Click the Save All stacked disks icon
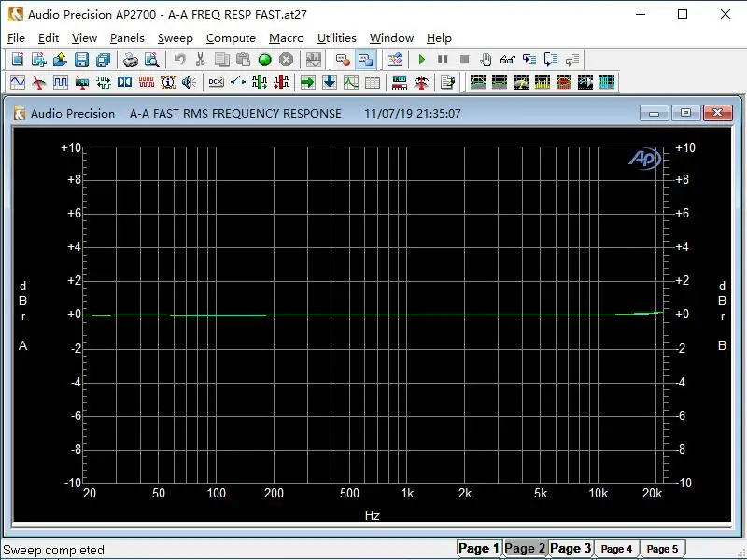This screenshot has width=747, height=560. click(x=103, y=60)
